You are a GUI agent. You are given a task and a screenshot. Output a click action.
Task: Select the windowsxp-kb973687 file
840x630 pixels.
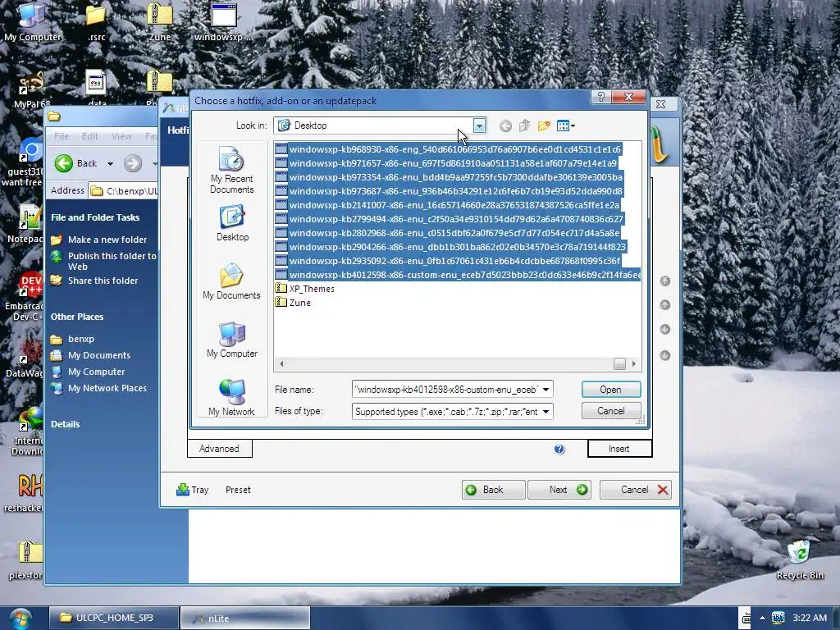coord(449,191)
